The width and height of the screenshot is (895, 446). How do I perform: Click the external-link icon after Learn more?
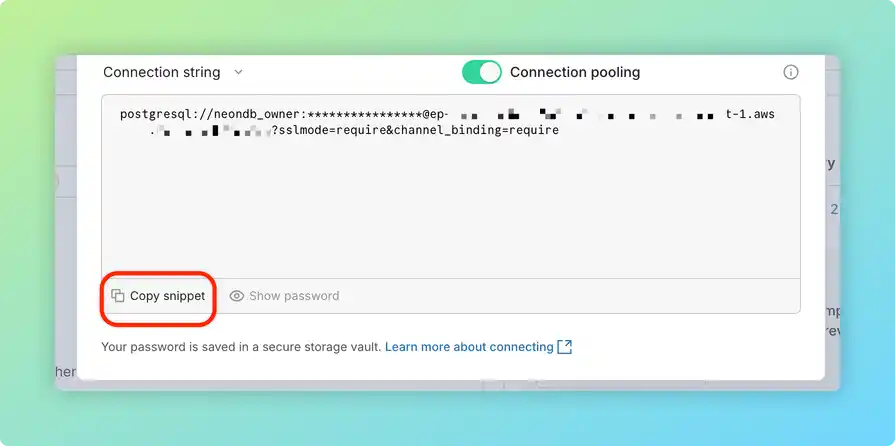[x=564, y=347]
